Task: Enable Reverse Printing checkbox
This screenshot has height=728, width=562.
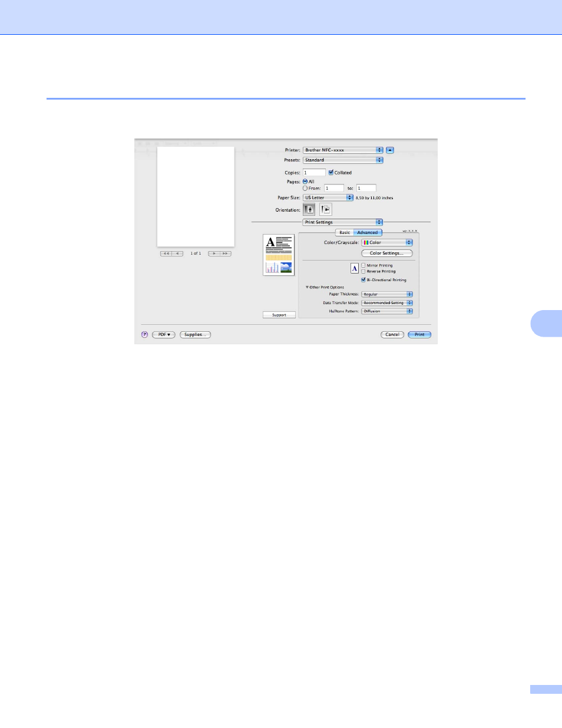Action: (363, 271)
